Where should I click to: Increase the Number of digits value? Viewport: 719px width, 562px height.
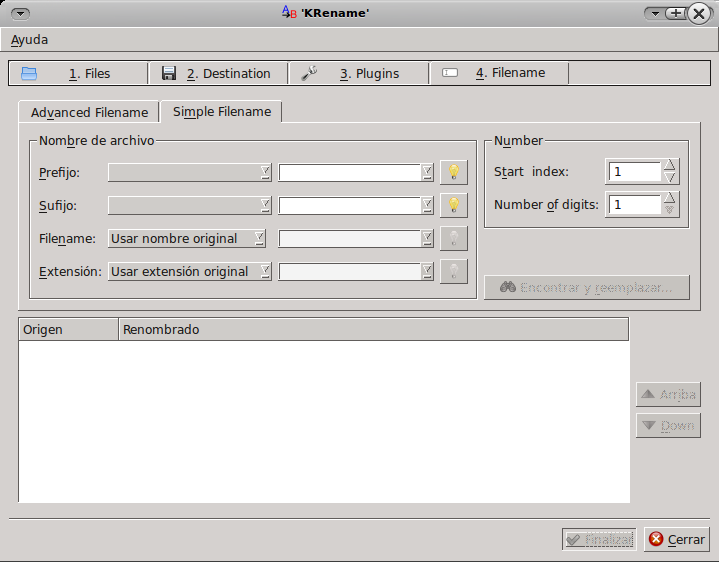(669, 198)
